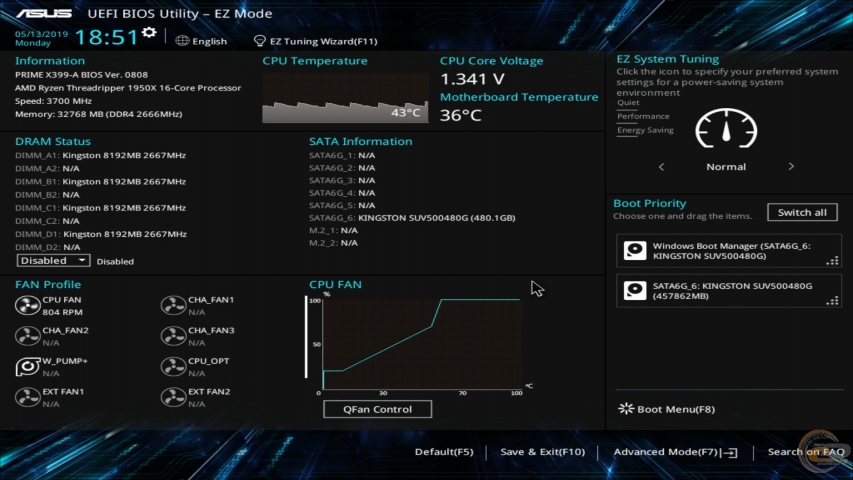Select the EXT FAN1 fan icon
Viewport: 853px width, 480px height.
click(x=27, y=397)
